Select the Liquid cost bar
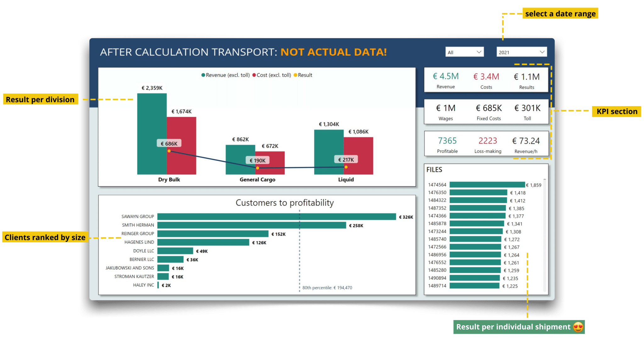This screenshot has height=344, width=644. [358, 156]
